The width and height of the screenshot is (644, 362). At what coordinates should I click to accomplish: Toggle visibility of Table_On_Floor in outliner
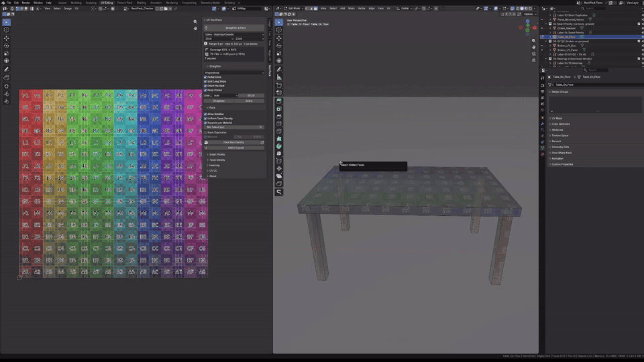tap(643, 37)
